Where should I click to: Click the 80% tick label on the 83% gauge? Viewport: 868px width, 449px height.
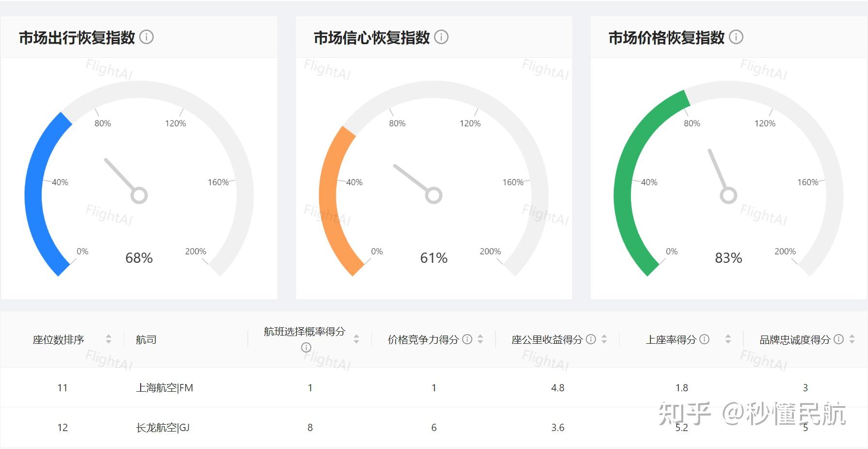point(692,124)
